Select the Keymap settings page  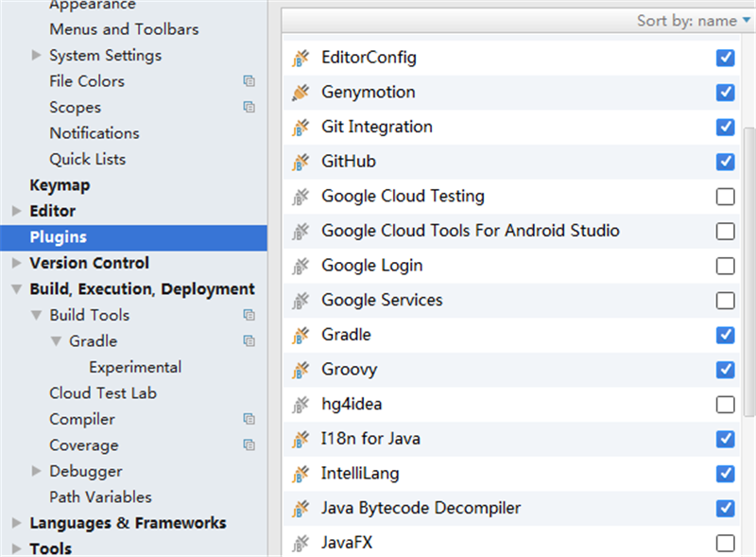coord(60,185)
